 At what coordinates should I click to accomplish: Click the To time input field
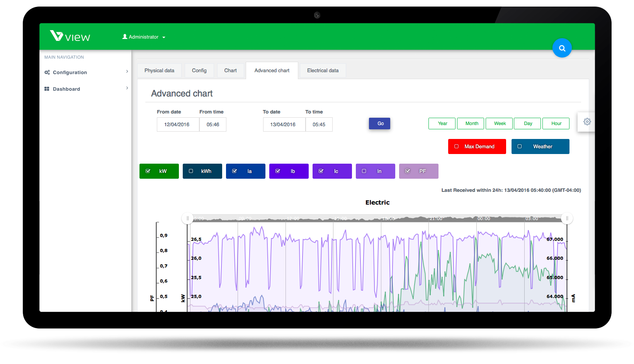tap(319, 125)
